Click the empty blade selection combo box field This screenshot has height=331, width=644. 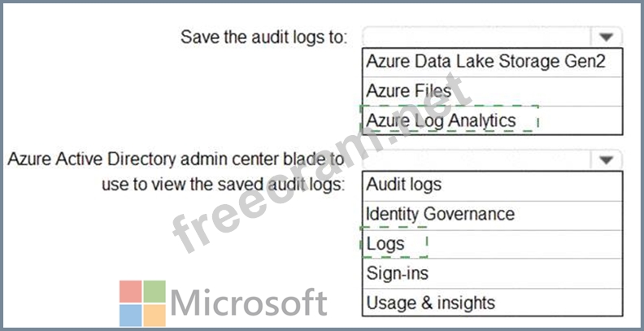(x=477, y=159)
